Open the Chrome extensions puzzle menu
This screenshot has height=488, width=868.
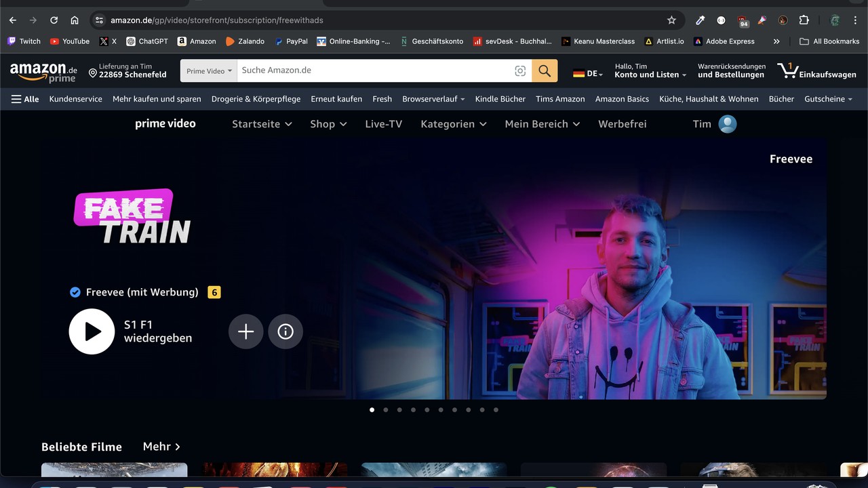coord(804,20)
